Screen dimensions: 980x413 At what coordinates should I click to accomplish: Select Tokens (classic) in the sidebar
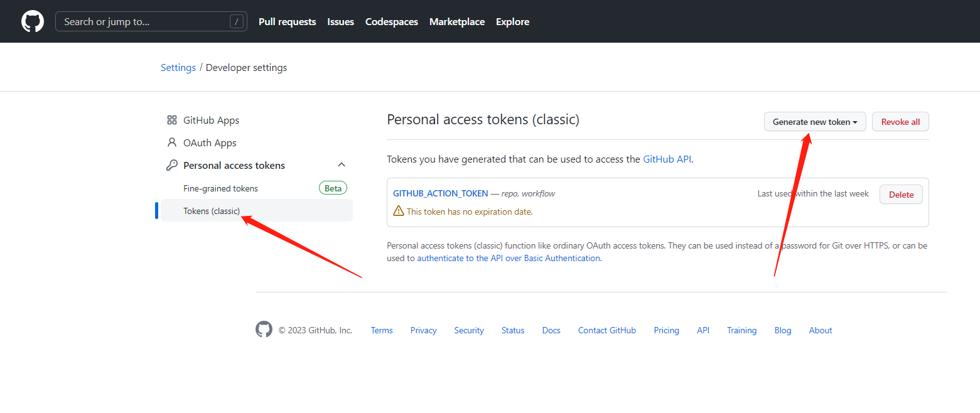click(x=212, y=211)
